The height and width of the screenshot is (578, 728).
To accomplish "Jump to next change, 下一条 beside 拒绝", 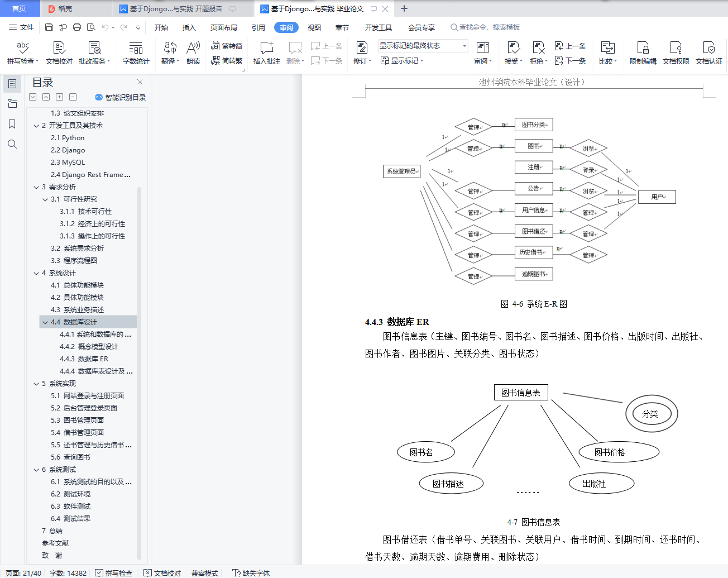I will point(570,60).
